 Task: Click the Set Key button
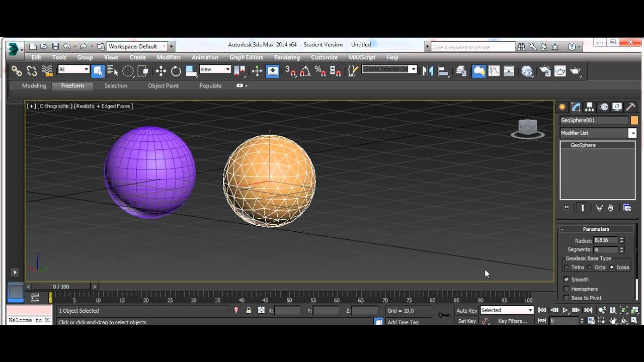(x=467, y=321)
